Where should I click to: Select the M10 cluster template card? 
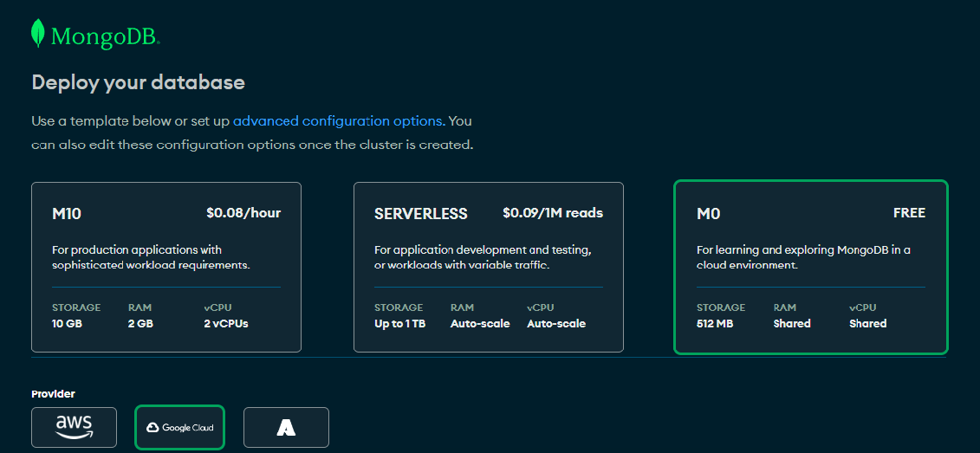166,268
